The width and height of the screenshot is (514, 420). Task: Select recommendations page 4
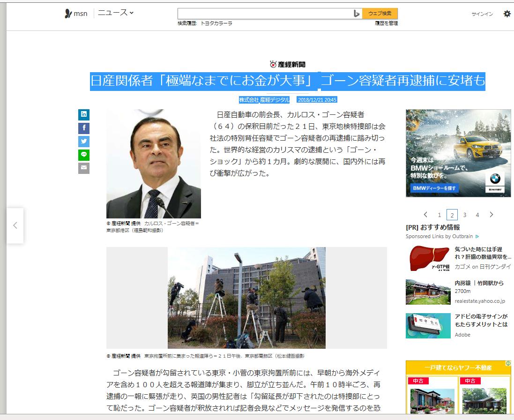click(x=477, y=215)
